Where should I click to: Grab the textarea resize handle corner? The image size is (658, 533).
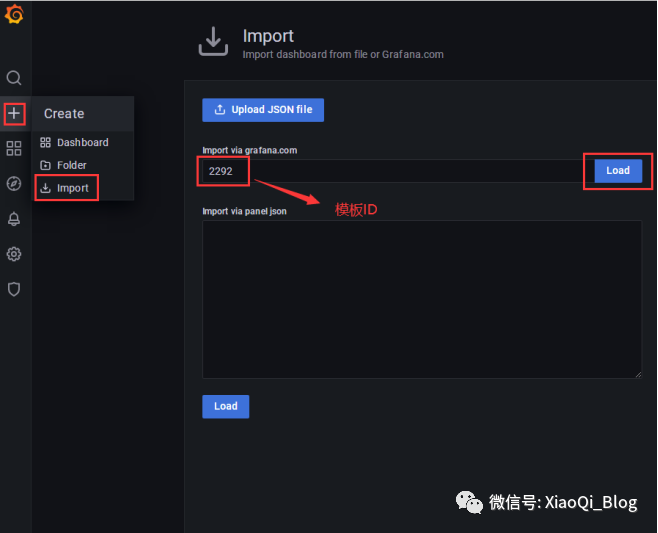click(638, 374)
